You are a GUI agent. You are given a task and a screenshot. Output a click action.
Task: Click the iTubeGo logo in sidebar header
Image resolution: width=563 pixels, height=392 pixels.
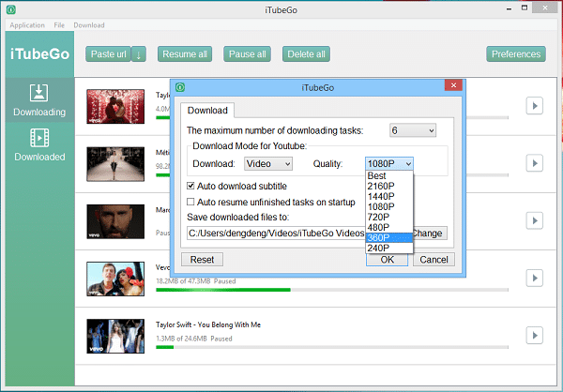(39, 54)
